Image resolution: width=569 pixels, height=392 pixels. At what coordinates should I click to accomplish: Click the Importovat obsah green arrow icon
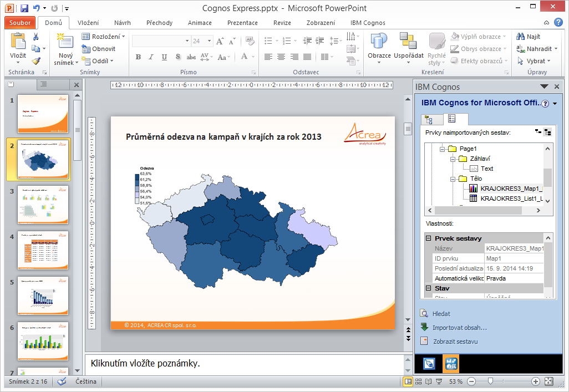(x=424, y=327)
